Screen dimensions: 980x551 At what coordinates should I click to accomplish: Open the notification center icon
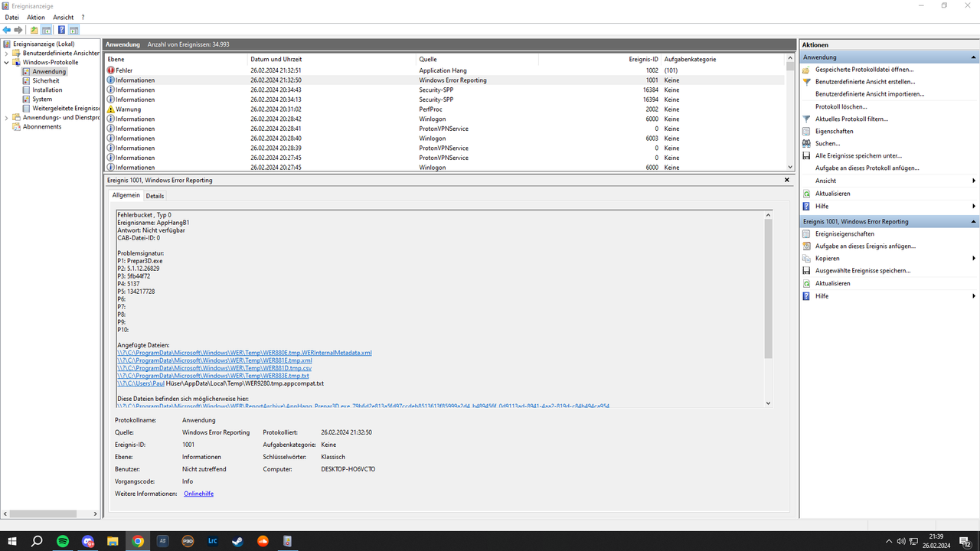tap(966, 541)
